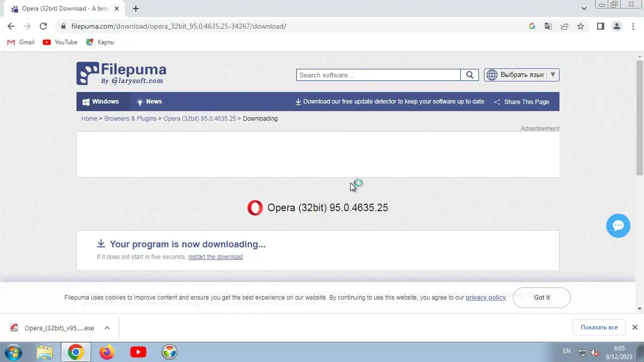Click the Chrome taskbar icon

(x=76, y=352)
